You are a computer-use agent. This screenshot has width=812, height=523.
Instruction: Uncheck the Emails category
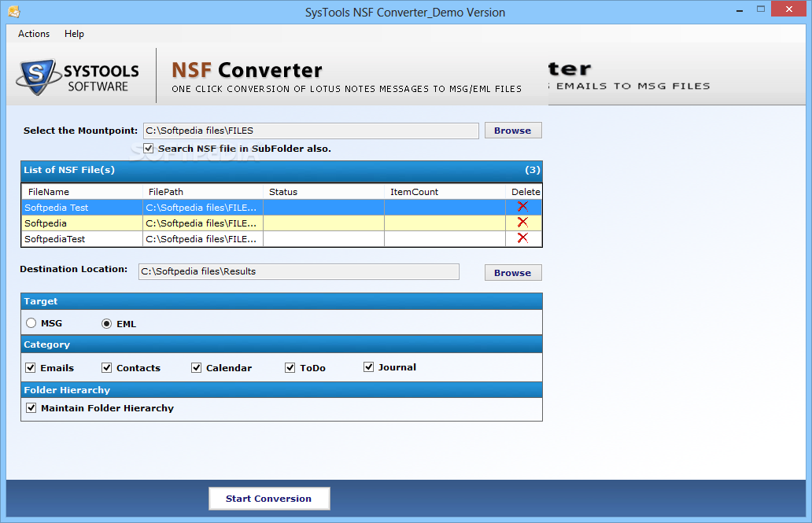pos(31,367)
